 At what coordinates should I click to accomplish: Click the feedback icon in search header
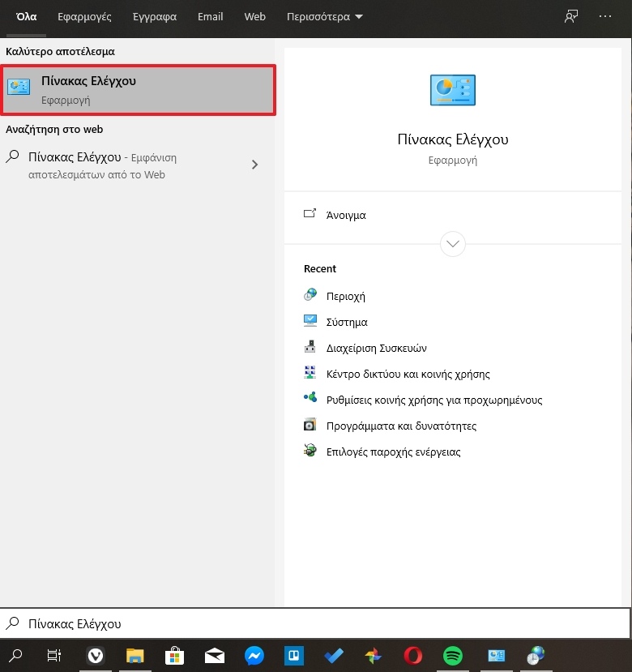(x=571, y=16)
